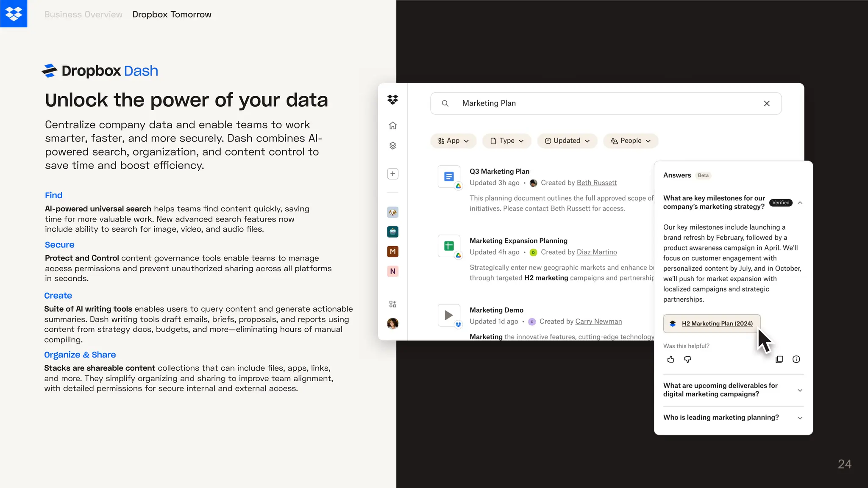Open the Q3 Marketing Plan result title
The height and width of the screenshot is (488, 868).
[x=499, y=171]
